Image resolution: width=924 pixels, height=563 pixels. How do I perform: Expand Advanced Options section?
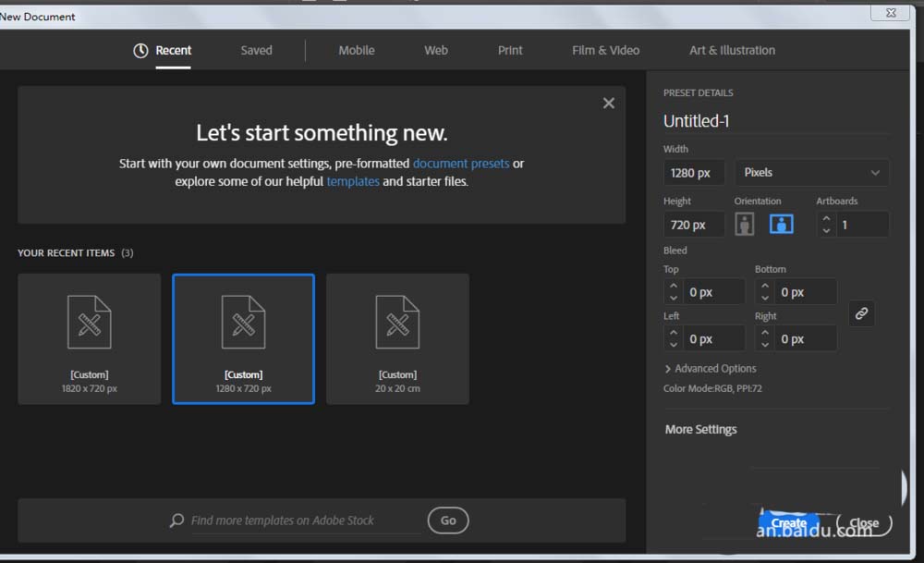(x=711, y=368)
